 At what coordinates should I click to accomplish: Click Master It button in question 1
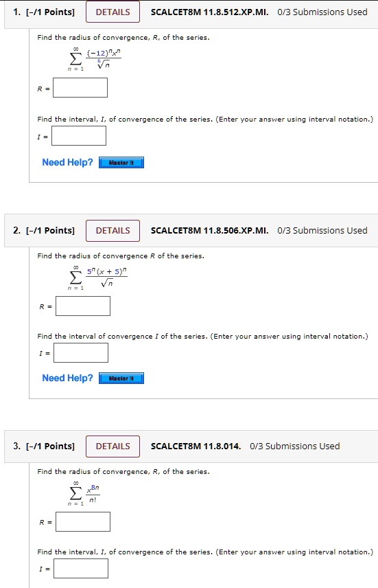(x=121, y=163)
